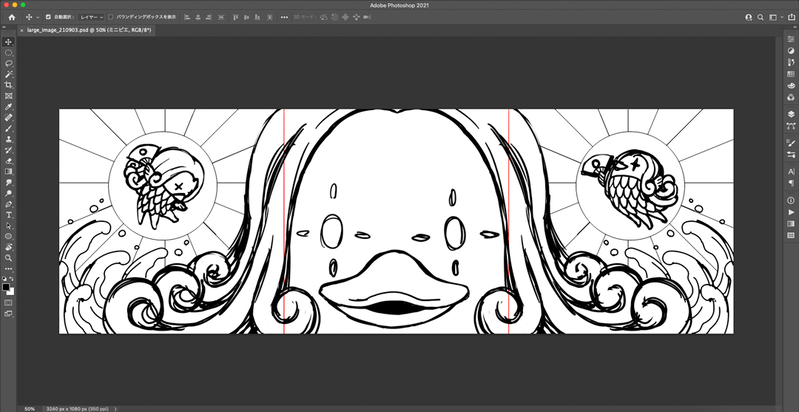Select the Eraser tool

point(8,160)
